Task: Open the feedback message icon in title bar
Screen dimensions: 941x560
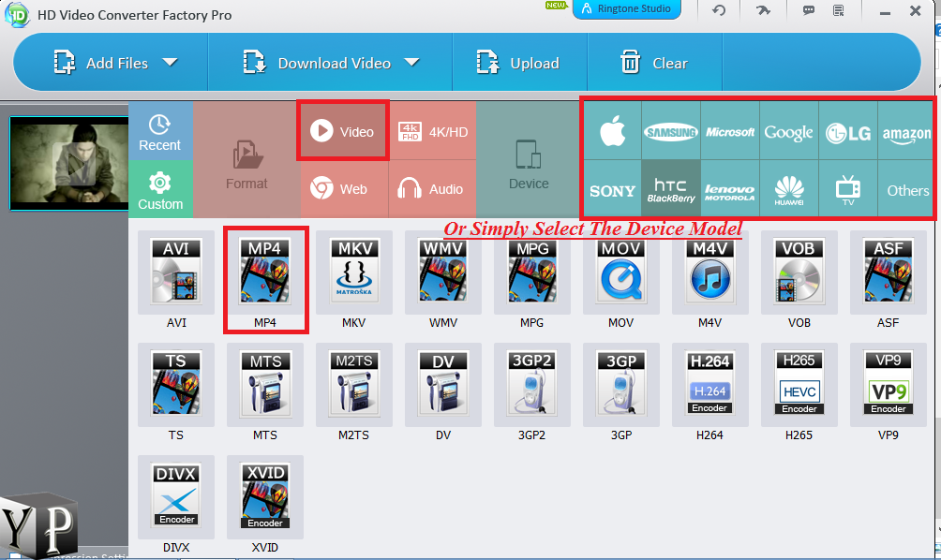Action: (x=807, y=10)
